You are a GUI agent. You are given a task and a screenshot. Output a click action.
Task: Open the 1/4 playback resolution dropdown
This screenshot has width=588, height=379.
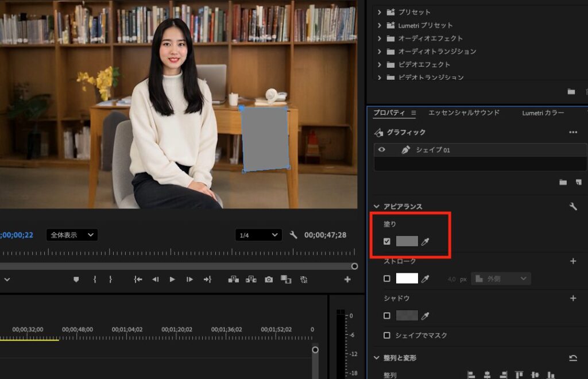[258, 235]
